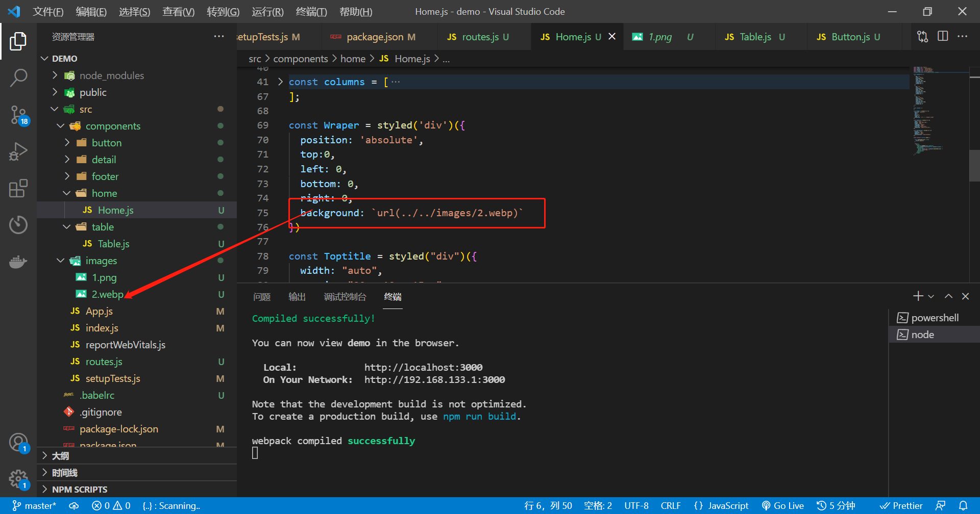Open the notifications bell
The width and height of the screenshot is (980, 514).
pyautogui.click(x=963, y=506)
